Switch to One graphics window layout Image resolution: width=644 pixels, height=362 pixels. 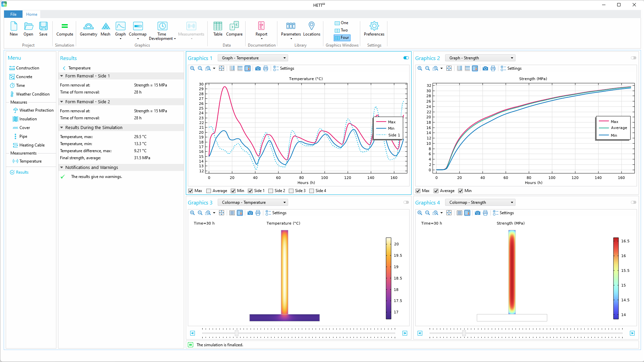341,23
